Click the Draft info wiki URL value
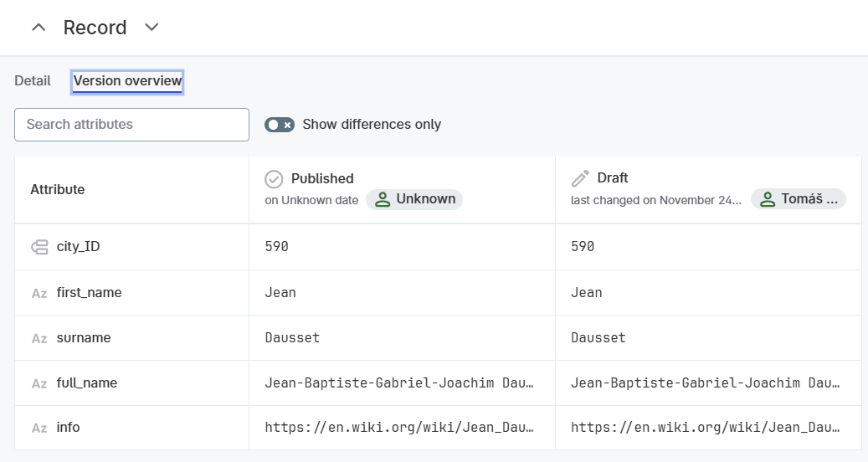Image resolution: width=868 pixels, height=462 pixels. point(706,428)
